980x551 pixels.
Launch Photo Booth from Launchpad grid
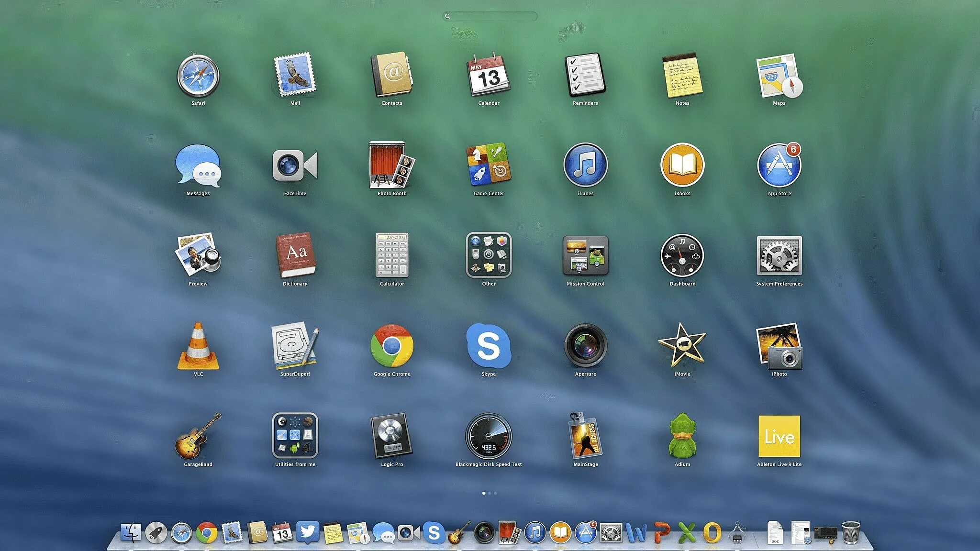click(x=392, y=165)
